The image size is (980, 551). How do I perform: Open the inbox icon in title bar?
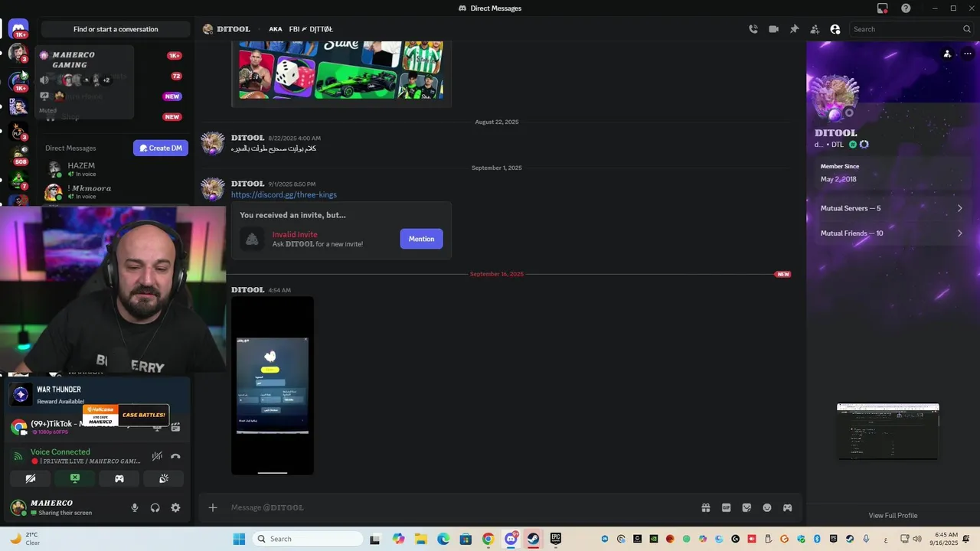point(882,8)
